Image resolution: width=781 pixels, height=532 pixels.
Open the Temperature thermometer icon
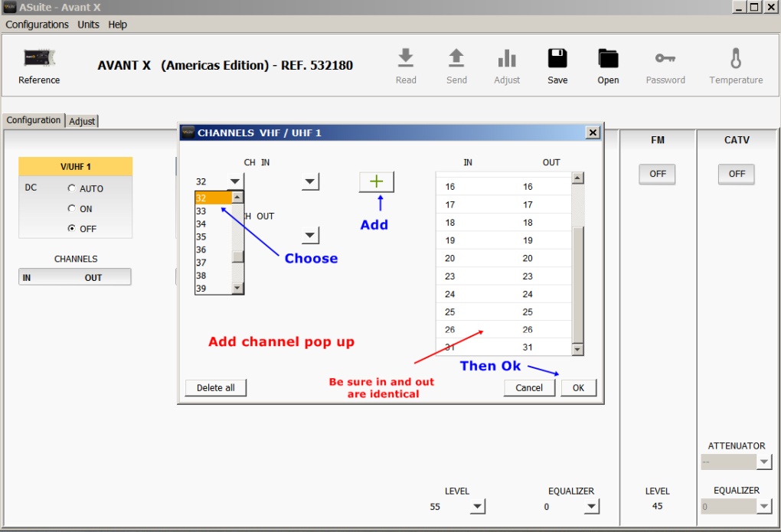pos(736,59)
